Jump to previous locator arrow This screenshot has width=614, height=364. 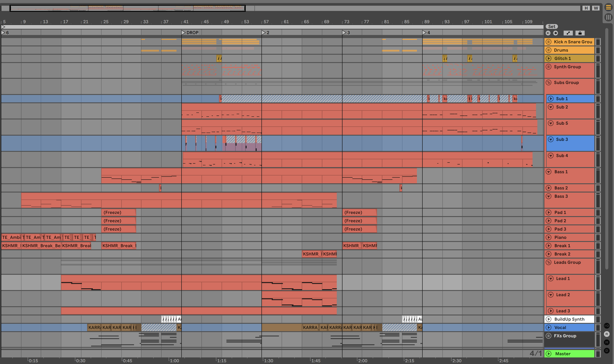tap(548, 33)
